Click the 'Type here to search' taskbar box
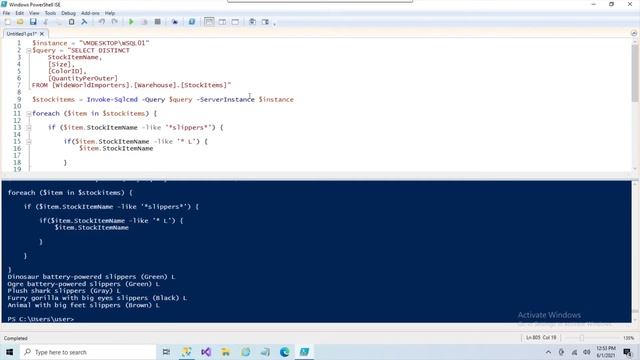 point(88,352)
